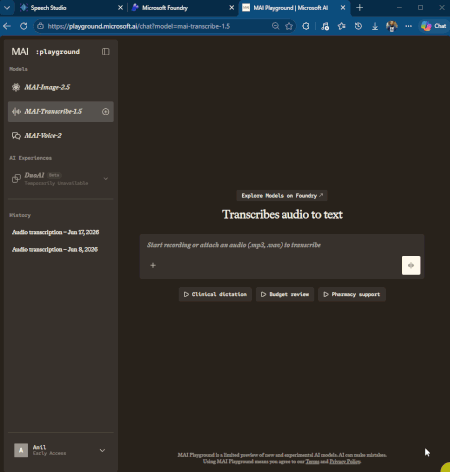Open browser history icon
The image size is (450, 472).
click(x=358, y=26)
